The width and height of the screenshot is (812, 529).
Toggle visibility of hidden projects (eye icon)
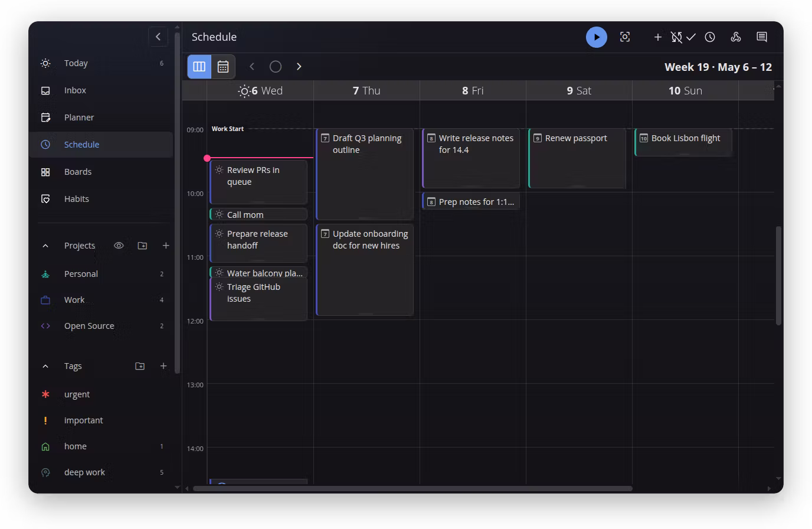pos(119,246)
